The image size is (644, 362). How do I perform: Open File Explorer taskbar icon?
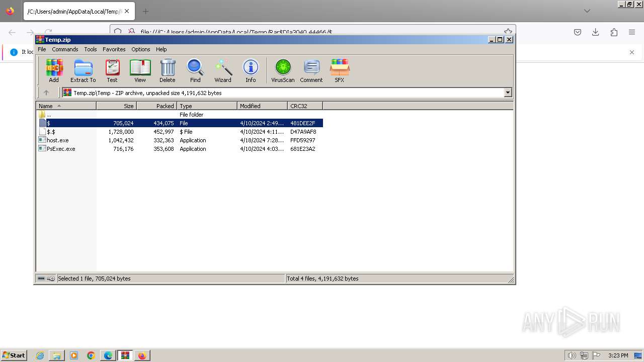(x=57, y=355)
